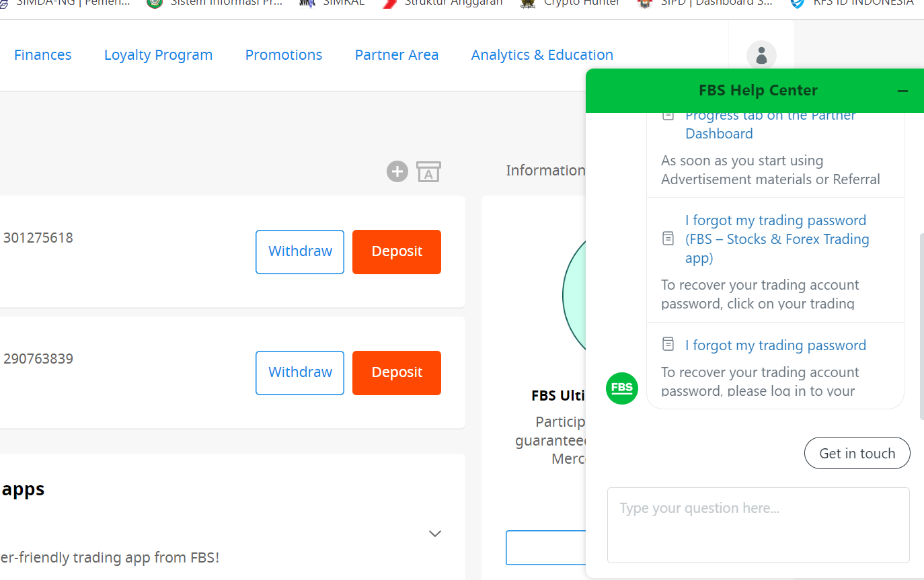Viewport: 924px width, 580px height.
Task: Open the Sistem Informasi bookmark
Action: pos(215,3)
